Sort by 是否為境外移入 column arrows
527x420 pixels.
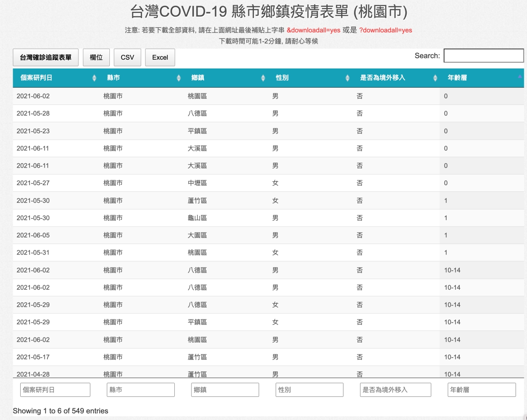tap(435, 78)
